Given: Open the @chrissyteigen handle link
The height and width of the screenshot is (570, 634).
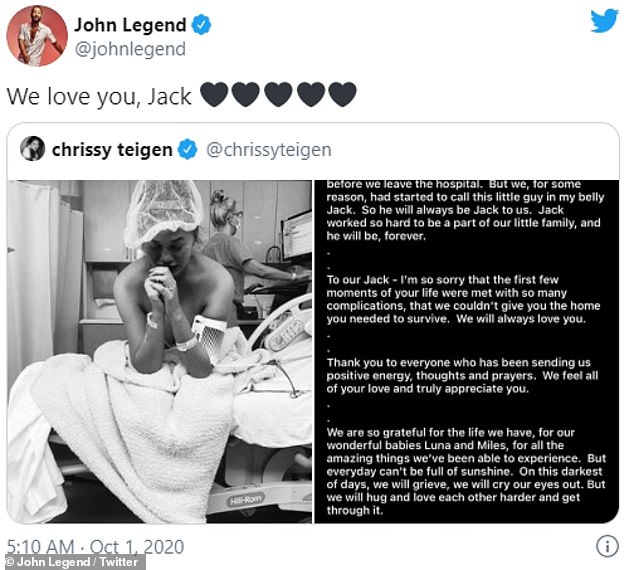Looking at the screenshot, I should [269, 150].
